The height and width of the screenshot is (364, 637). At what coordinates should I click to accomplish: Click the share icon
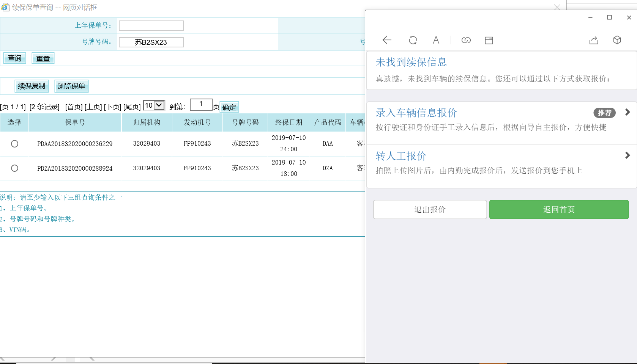(594, 40)
